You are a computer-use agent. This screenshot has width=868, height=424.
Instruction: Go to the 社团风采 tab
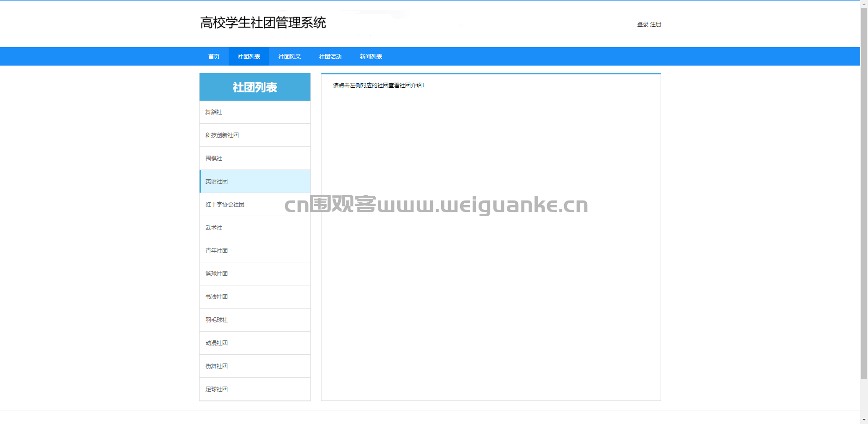tap(290, 56)
